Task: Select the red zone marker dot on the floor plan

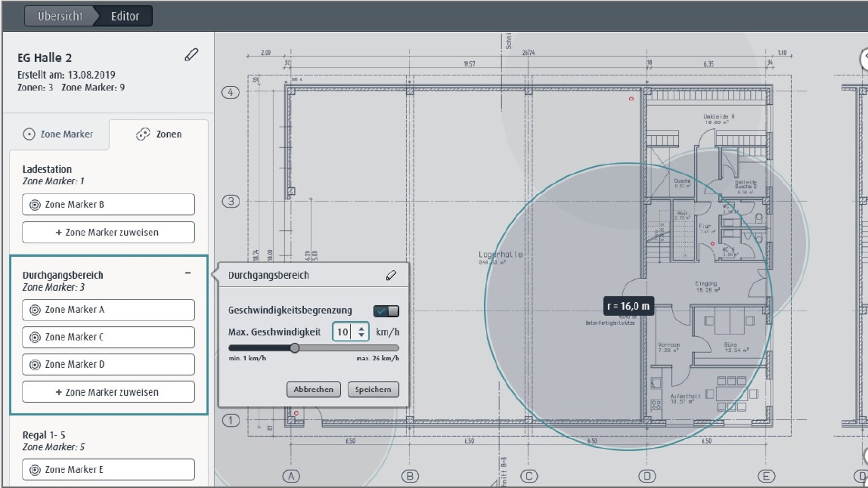Action: click(631, 98)
